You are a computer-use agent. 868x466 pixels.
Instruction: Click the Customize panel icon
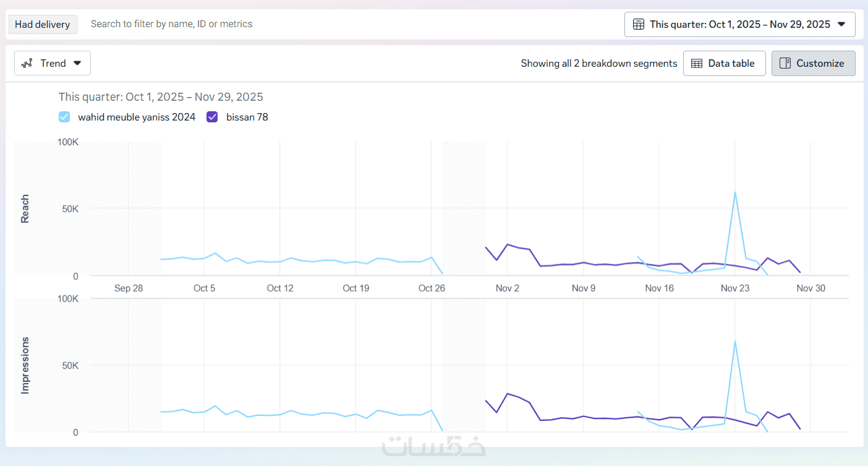[785, 63]
